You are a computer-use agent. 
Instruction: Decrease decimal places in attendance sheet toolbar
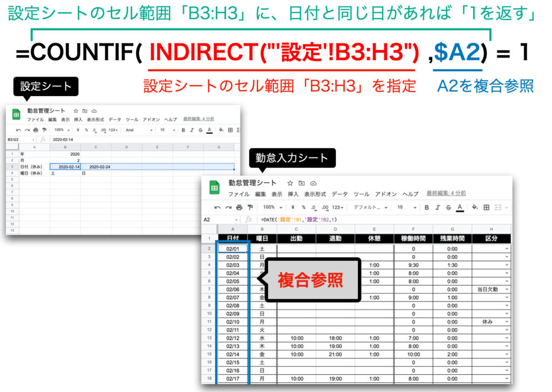[314, 208]
